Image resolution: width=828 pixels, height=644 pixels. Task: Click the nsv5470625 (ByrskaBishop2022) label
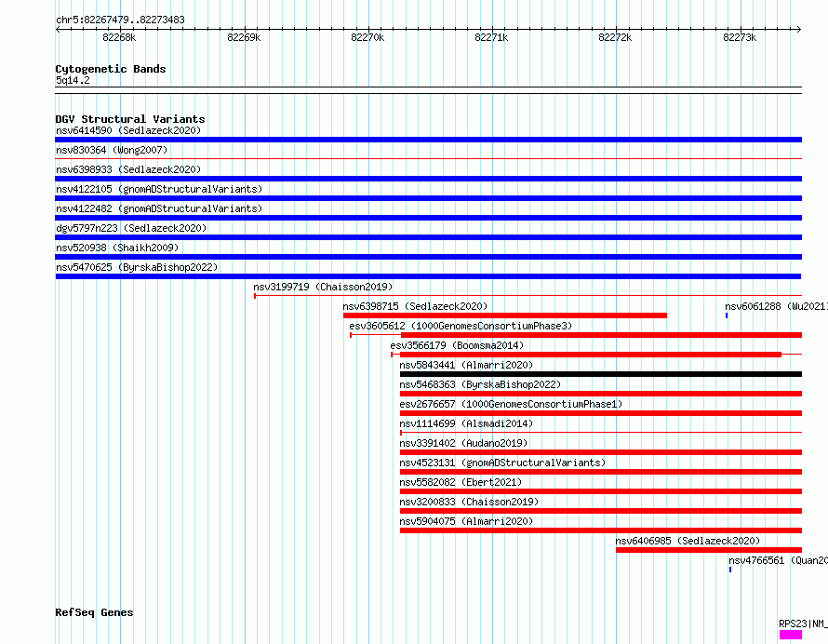[x=137, y=267]
